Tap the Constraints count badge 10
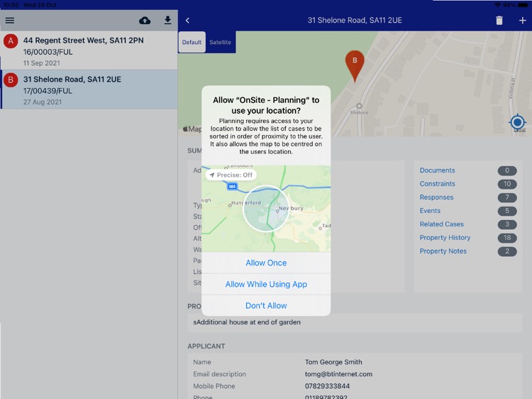The image size is (532, 399). click(507, 184)
